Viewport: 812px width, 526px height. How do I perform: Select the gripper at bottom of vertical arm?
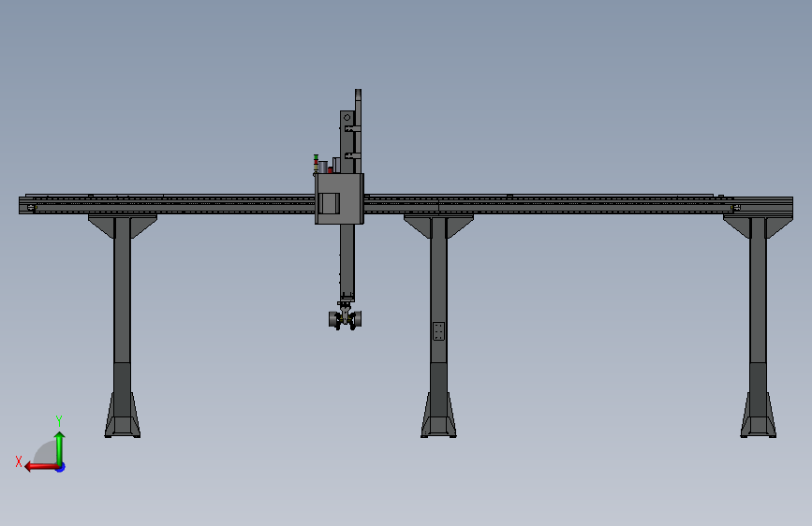pyautogui.click(x=345, y=317)
